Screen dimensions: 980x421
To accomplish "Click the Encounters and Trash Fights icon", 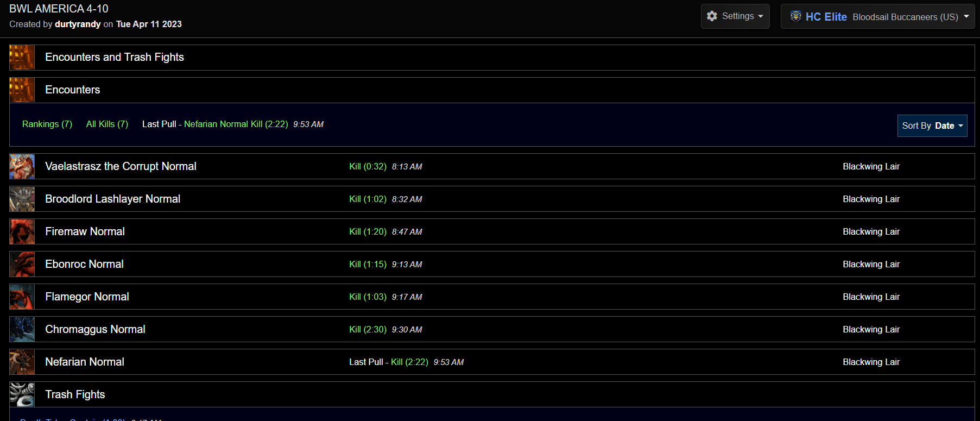I will click(22, 58).
